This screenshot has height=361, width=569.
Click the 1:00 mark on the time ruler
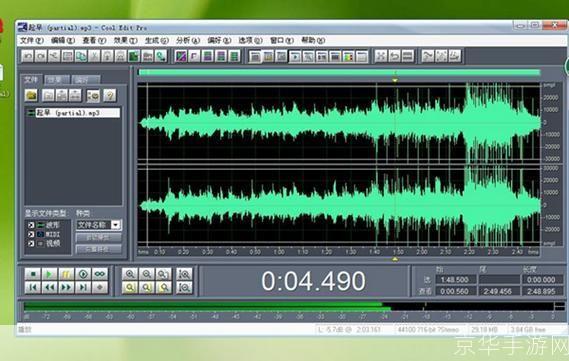tap(279, 251)
